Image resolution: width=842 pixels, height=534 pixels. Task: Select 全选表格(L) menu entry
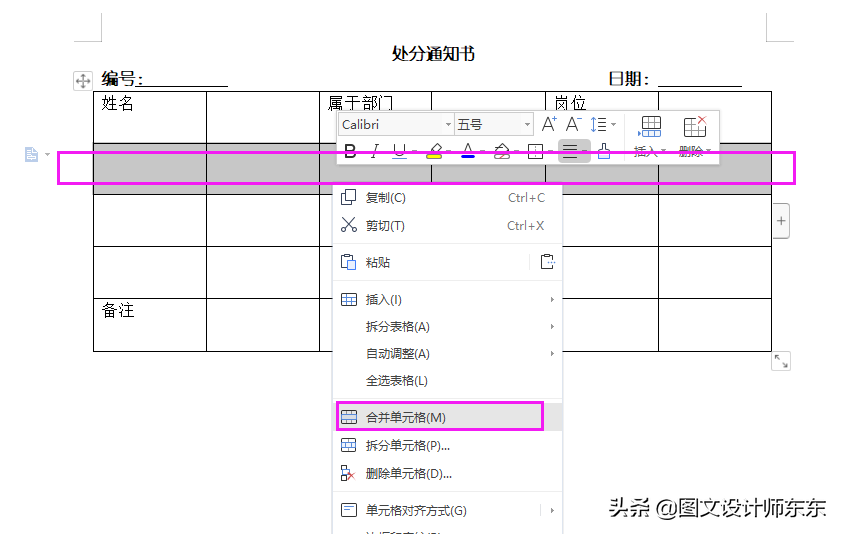pyautogui.click(x=447, y=381)
